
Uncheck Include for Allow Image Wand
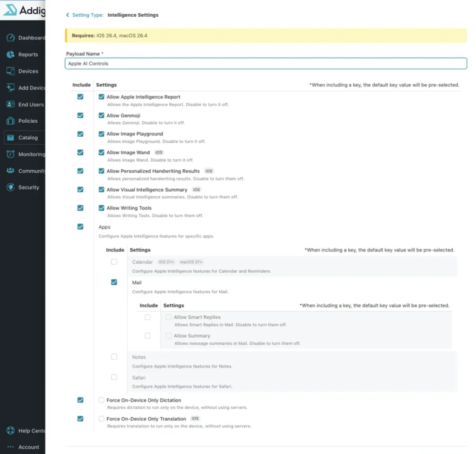pyautogui.click(x=80, y=152)
